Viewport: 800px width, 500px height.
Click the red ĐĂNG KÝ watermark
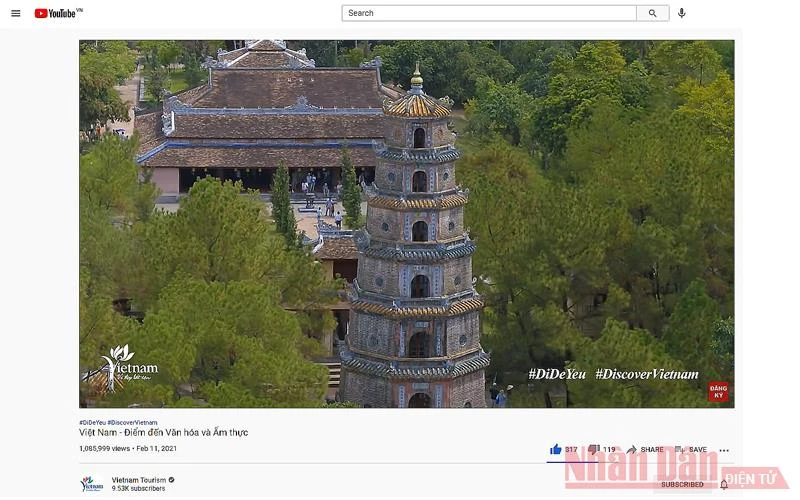[x=718, y=391]
